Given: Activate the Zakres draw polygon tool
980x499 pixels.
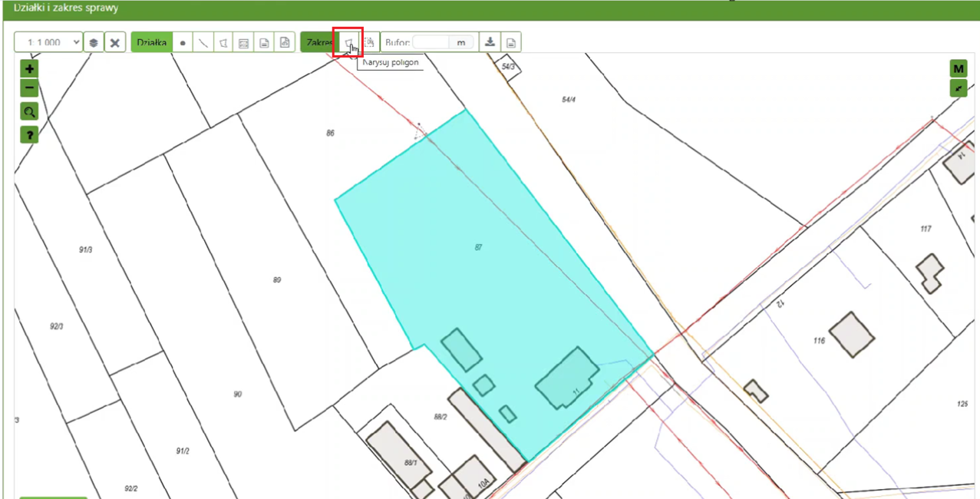Looking at the screenshot, I should (x=348, y=42).
